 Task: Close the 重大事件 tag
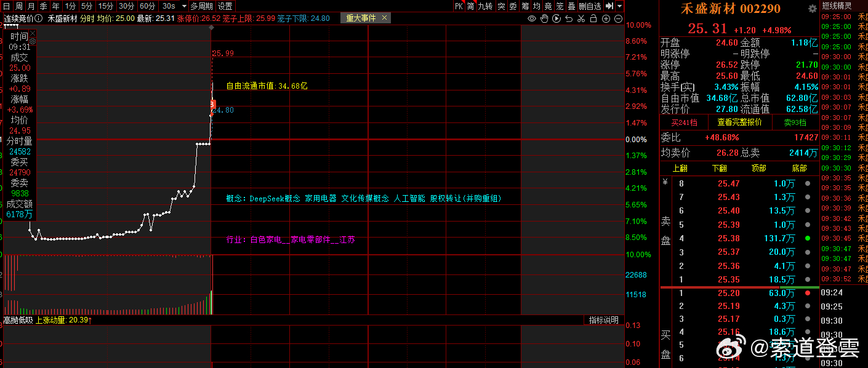385,18
